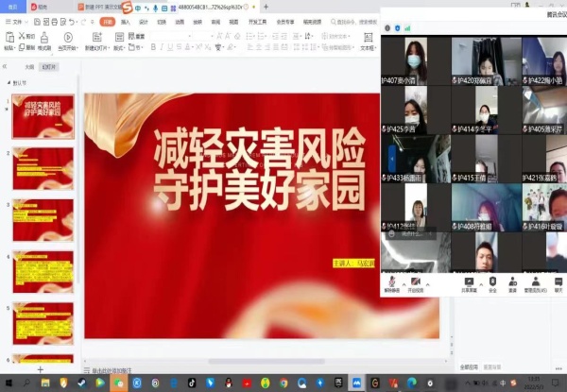
Task: Open the Security icon in Tencent Meeting
Action: coord(491,281)
